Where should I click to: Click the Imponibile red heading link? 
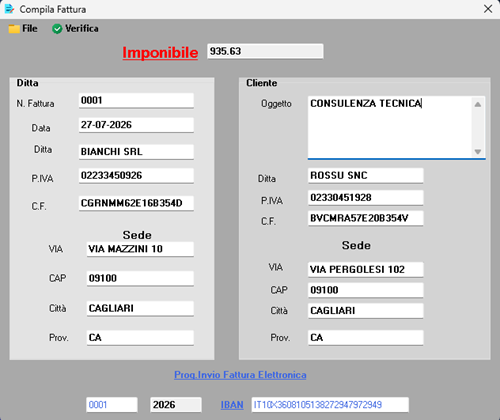(160, 53)
